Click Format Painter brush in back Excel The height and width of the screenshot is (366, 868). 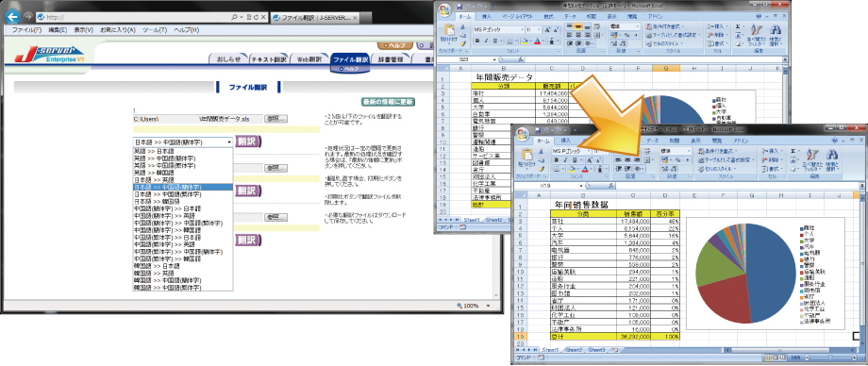(464, 43)
